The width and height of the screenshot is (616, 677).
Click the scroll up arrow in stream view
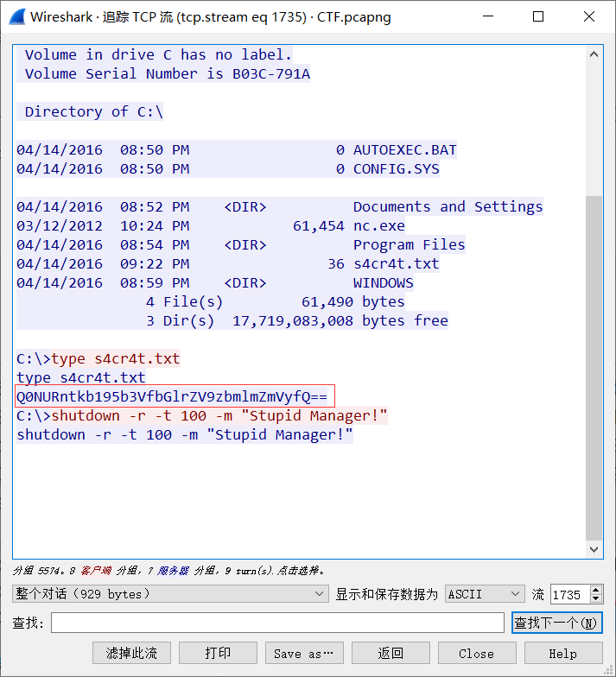pos(594,54)
